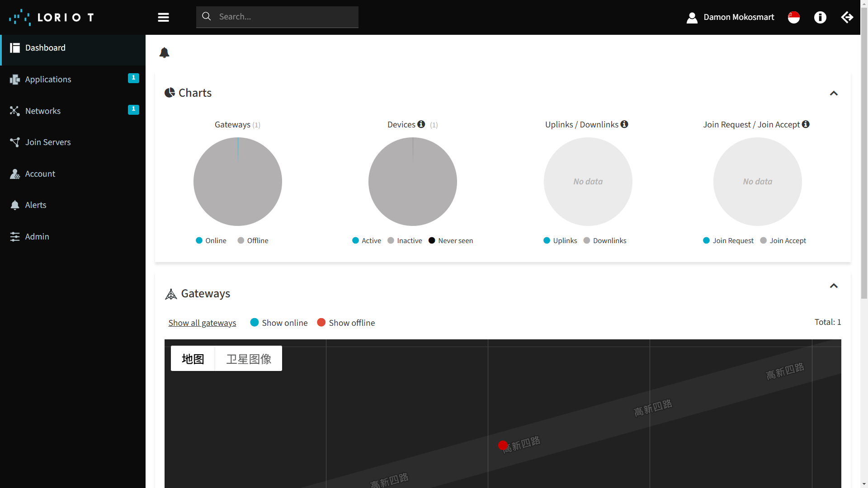Click the Singapore flag region icon
The width and height of the screenshot is (868, 488).
[794, 17]
